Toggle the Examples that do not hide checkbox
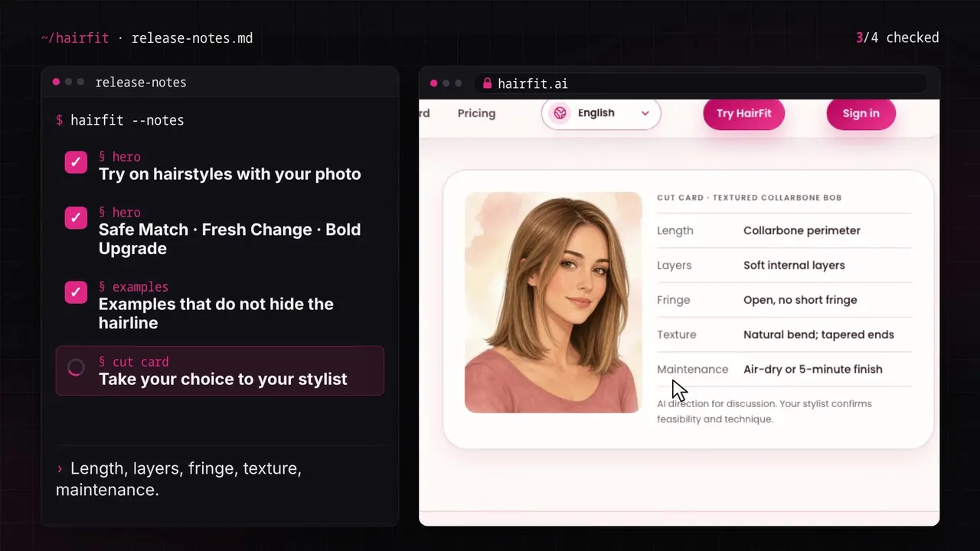The height and width of the screenshot is (551, 980). (x=76, y=292)
